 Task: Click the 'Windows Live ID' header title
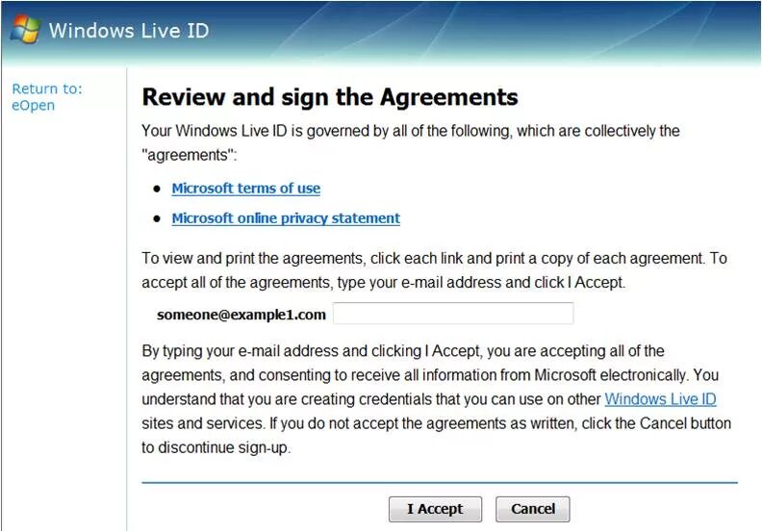[129, 31]
